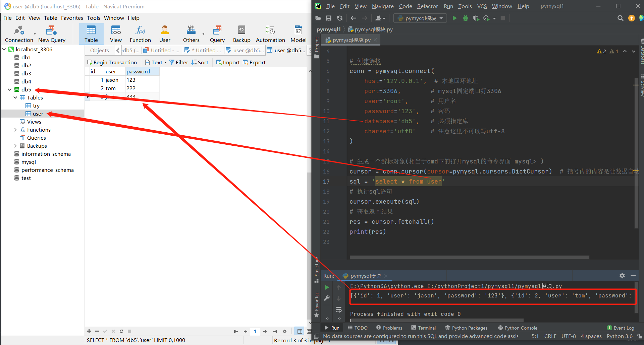644x345 pixels.
Task: Debug pymysql模块 with the bug icon
Action: [x=466, y=18]
